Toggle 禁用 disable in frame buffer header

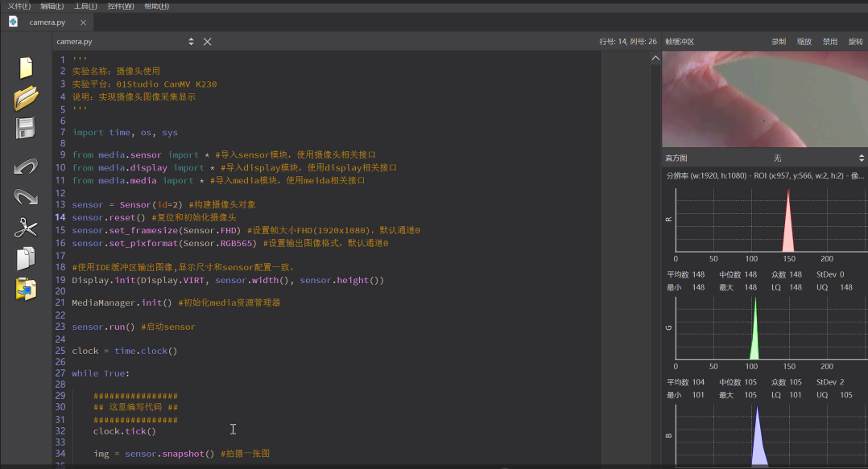click(829, 42)
